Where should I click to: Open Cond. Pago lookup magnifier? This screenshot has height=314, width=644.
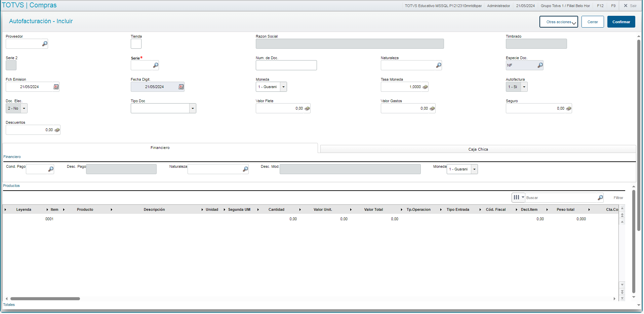click(51, 169)
